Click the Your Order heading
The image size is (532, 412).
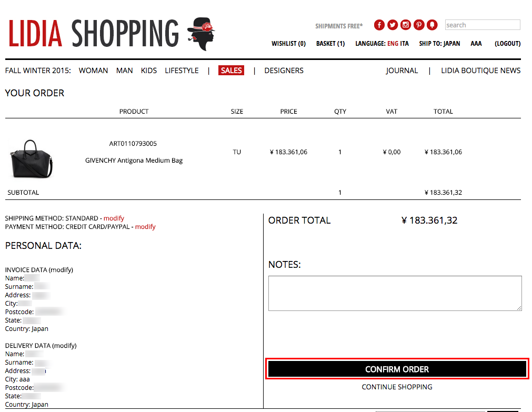(x=35, y=93)
